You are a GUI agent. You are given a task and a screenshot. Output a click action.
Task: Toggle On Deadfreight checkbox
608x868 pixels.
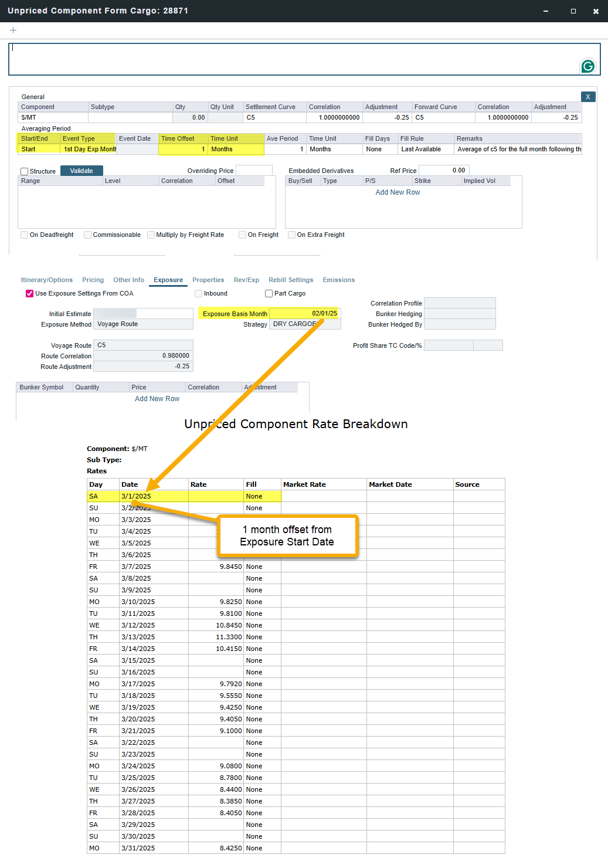pos(25,235)
